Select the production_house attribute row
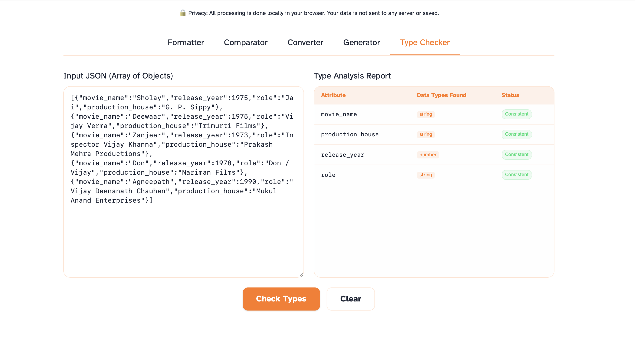 click(350, 134)
